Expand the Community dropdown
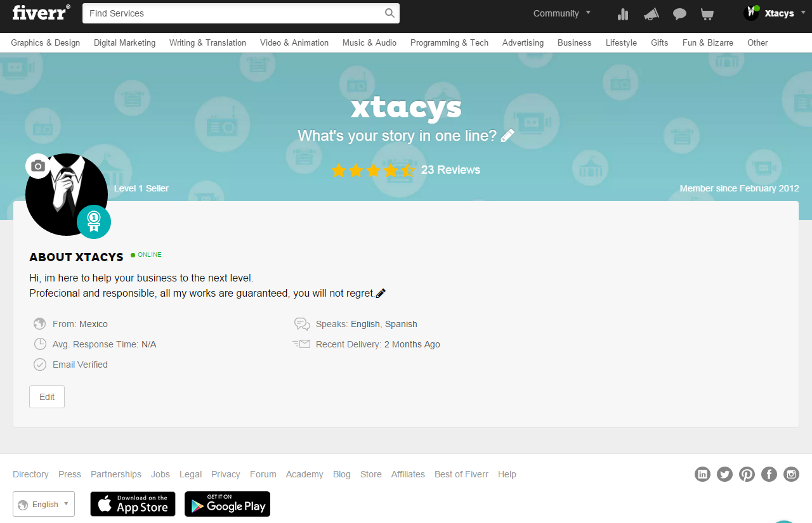Image resolution: width=812 pixels, height=523 pixels. point(562,13)
